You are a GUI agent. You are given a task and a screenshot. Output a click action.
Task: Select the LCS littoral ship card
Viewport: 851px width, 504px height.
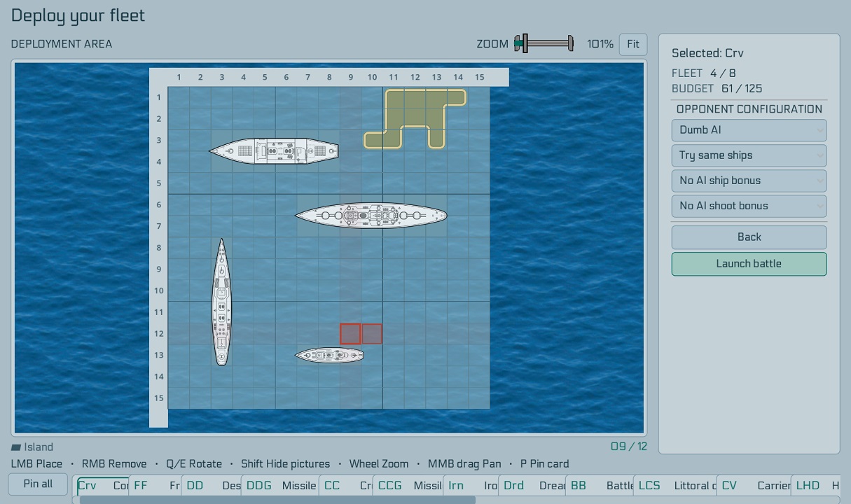[675, 485]
